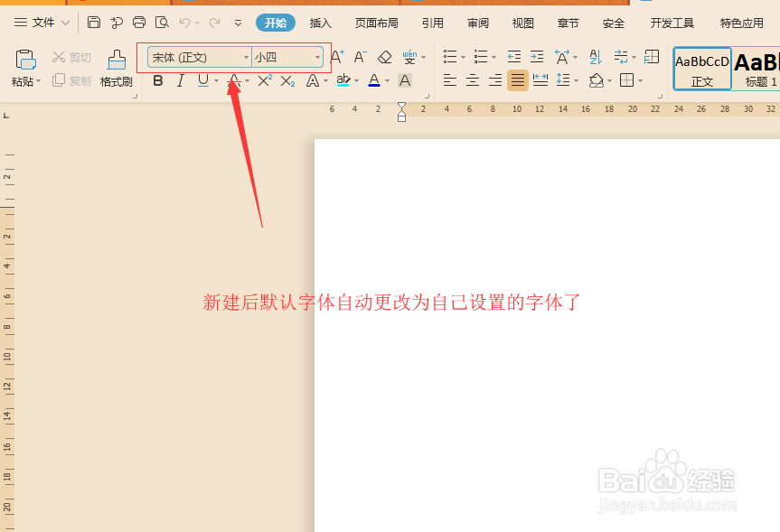This screenshot has height=532, width=780.
Task: Switch to the 插入 ribbon tab
Action: click(x=320, y=23)
